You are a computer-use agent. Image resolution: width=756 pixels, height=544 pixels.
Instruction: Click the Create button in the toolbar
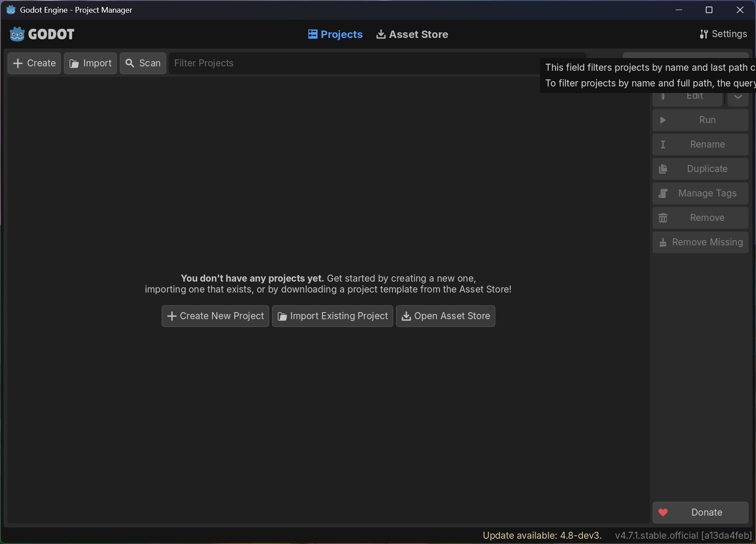tap(34, 63)
